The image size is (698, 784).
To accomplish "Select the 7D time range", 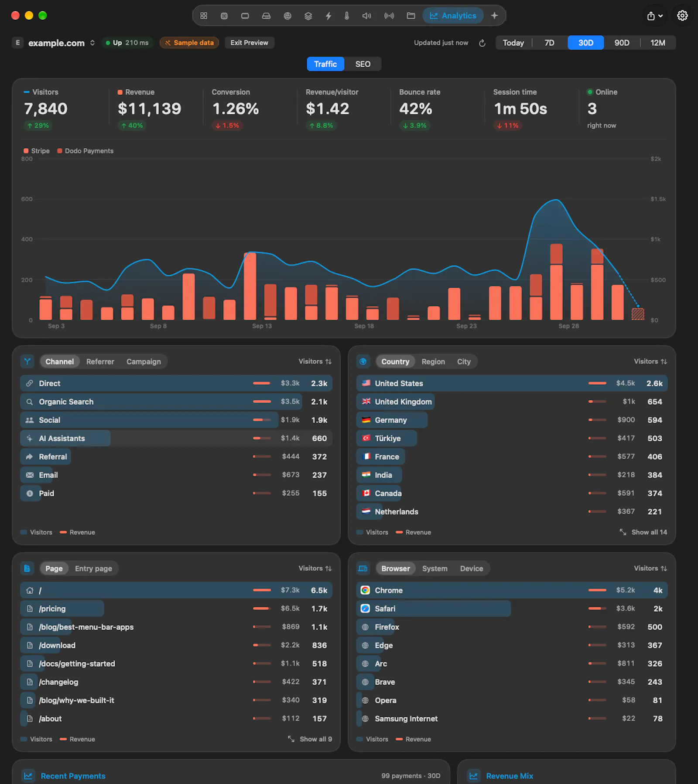I will point(550,43).
